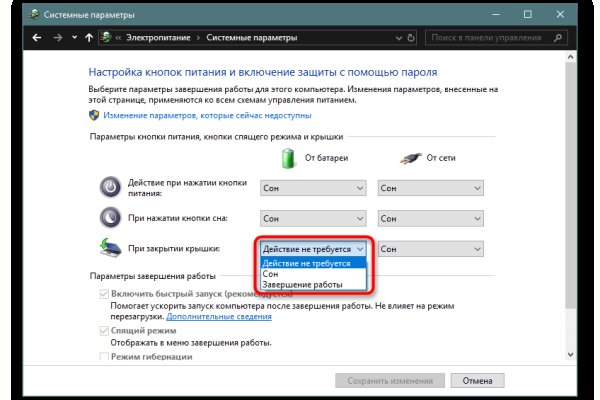Open plugged-in sleep-button action dropdown
The image size is (600, 400).
click(431, 217)
